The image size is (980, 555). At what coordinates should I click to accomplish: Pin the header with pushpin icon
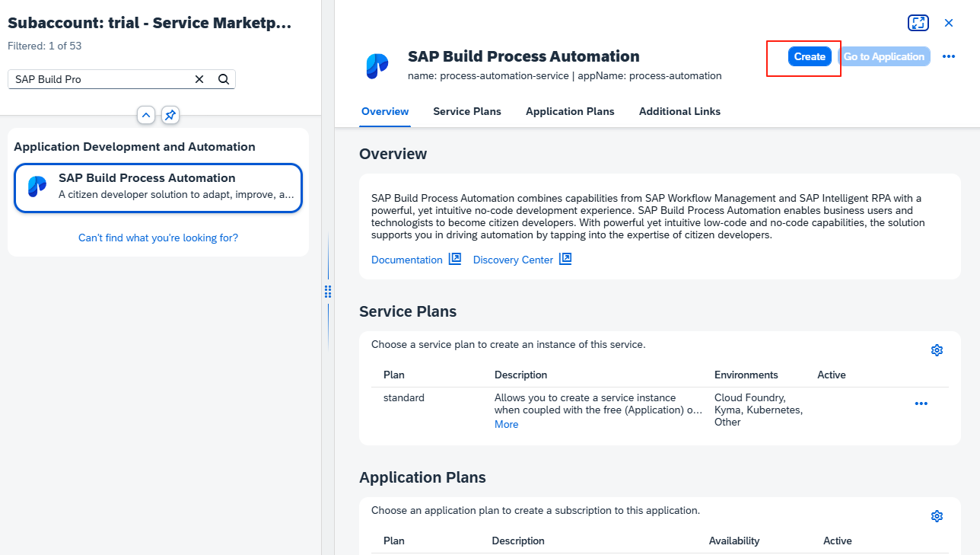[170, 115]
